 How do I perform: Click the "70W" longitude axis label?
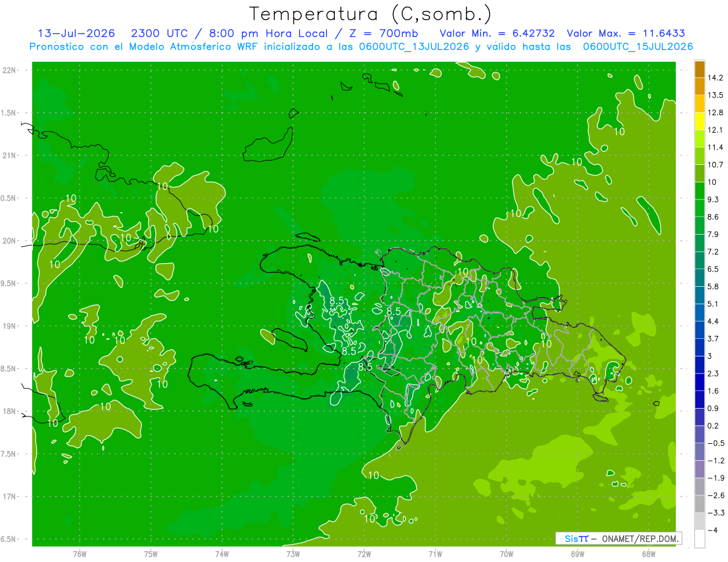[x=507, y=554]
